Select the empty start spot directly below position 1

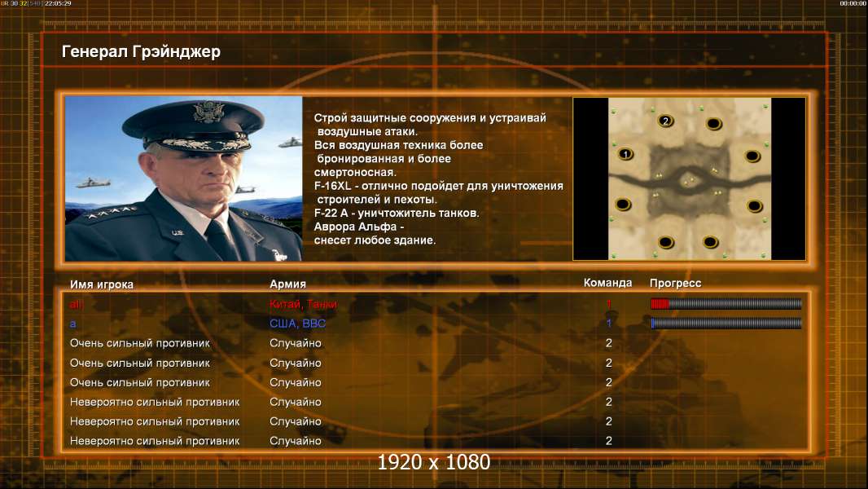pyautogui.click(x=623, y=205)
